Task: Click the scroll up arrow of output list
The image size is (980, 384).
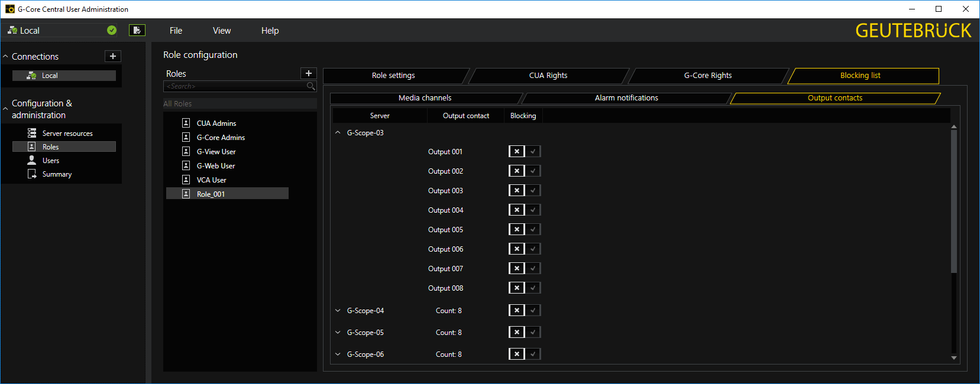Action: 953,126
